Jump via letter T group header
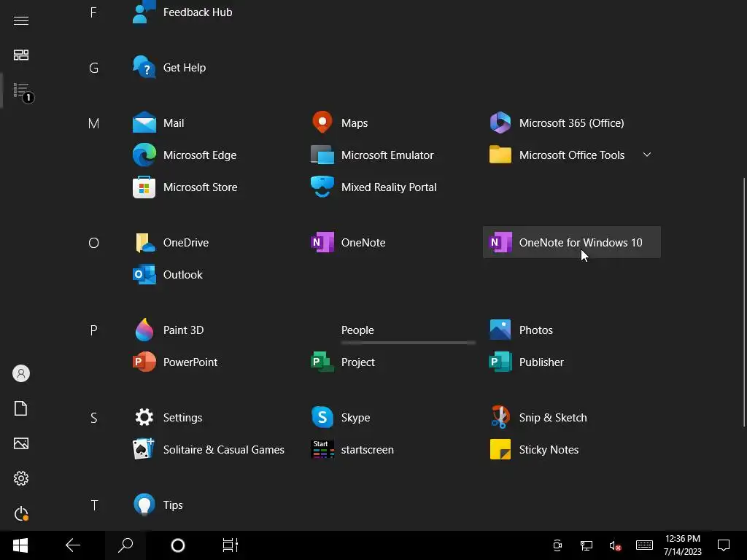This screenshot has width=747, height=560. [x=94, y=505]
